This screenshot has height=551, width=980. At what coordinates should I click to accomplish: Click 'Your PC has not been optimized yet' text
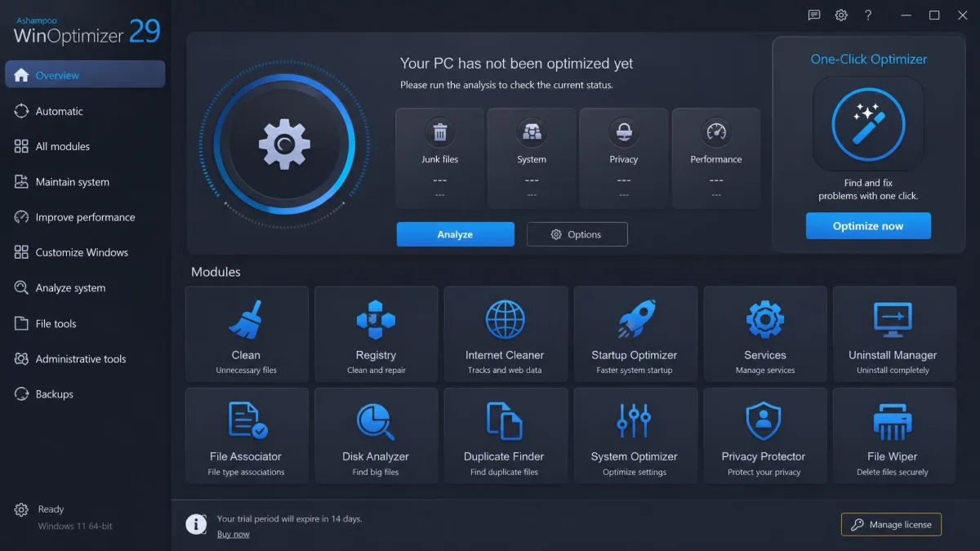(516, 64)
